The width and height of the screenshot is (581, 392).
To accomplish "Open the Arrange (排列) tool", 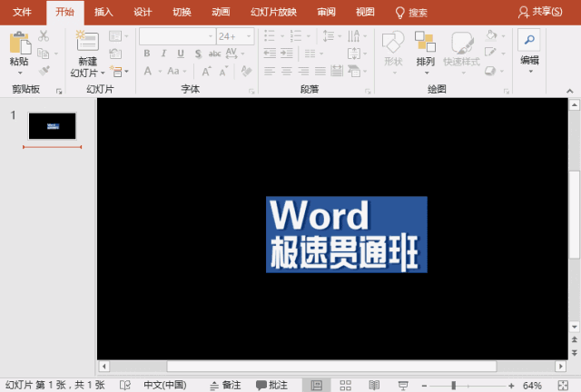I will pos(425,43).
